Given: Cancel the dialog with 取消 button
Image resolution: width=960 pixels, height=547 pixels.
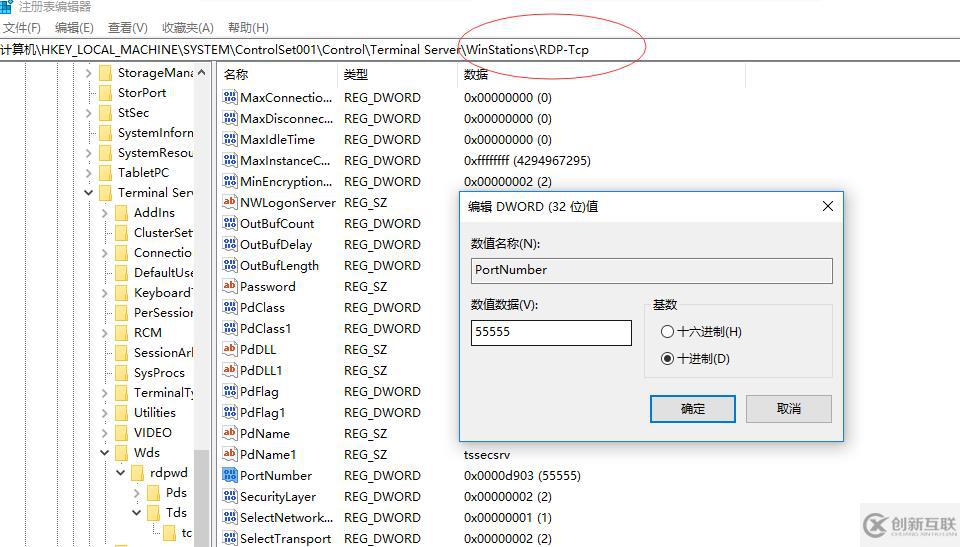Looking at the screenshot, I should (x=789, y=409).
